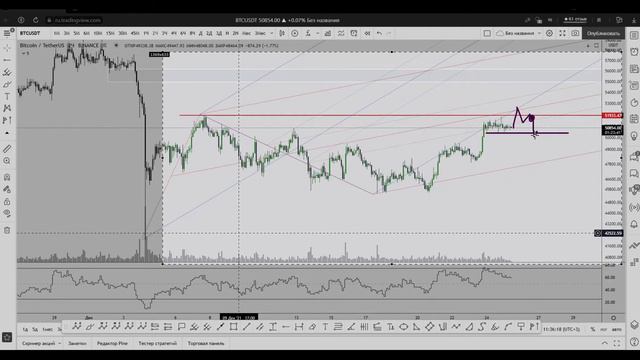
Task: Open the hamburger menu at top left
Action: pos(7,33)
